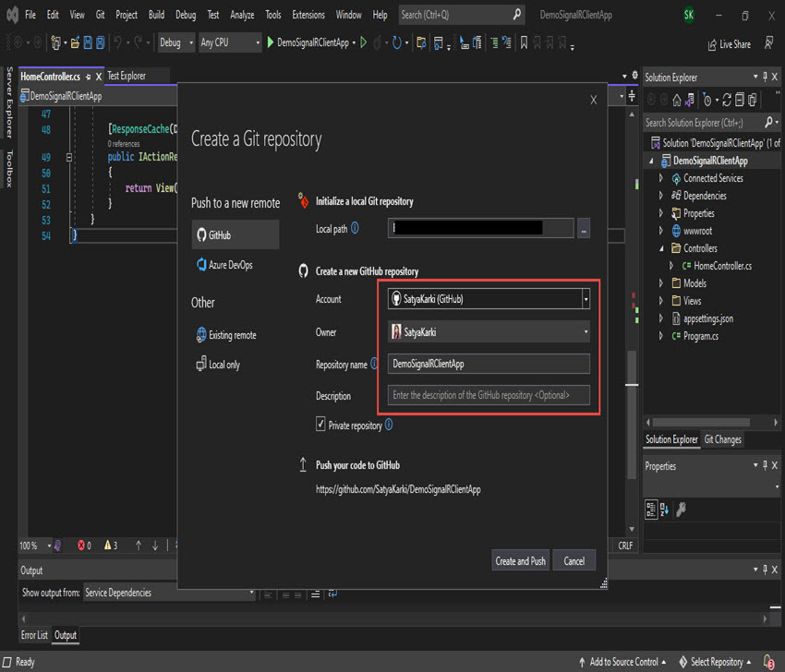
Task: Click the Output word wrap icon
Action: click(x=332, y=594)
